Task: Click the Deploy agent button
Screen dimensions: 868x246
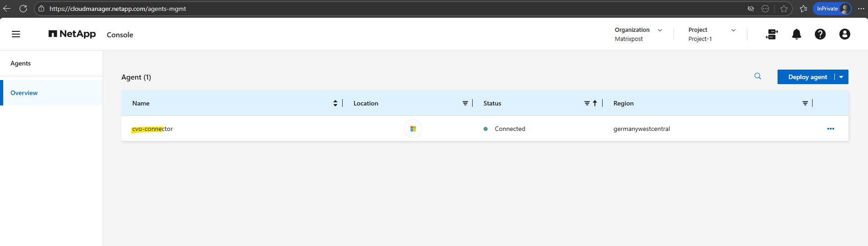Action: pyautogui.click(x=807, y=77)
